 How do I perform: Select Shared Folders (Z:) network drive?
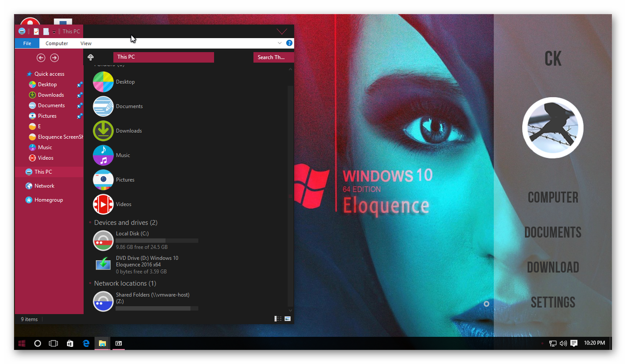146,301
